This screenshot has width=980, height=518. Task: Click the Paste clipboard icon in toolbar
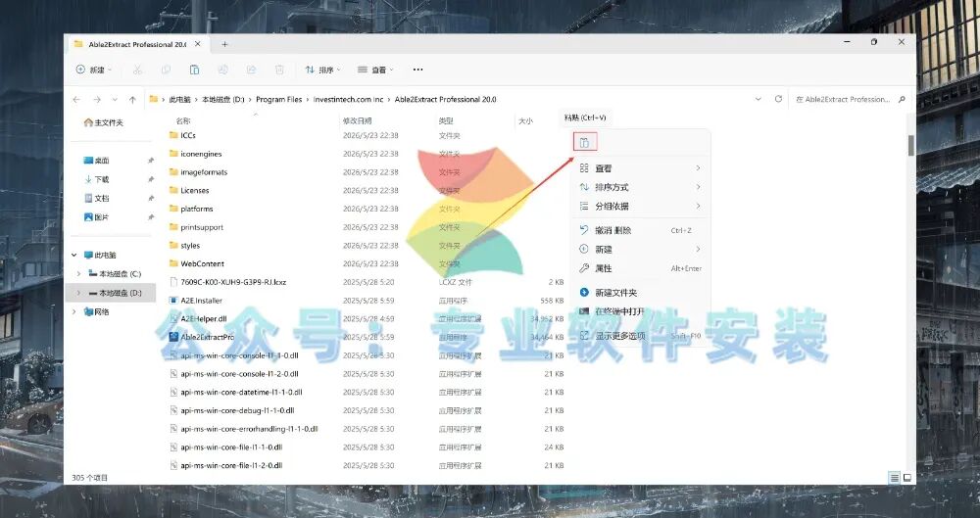tap(194, 70)
